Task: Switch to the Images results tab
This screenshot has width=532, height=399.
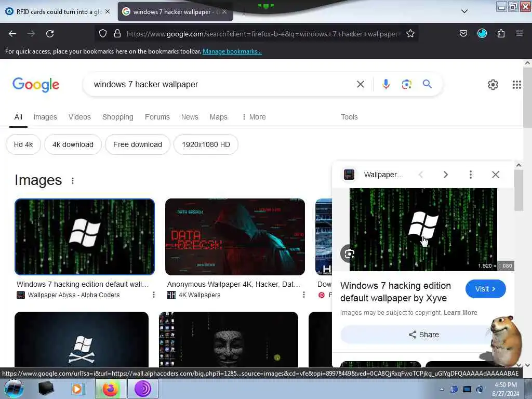Action: (45, 117)
